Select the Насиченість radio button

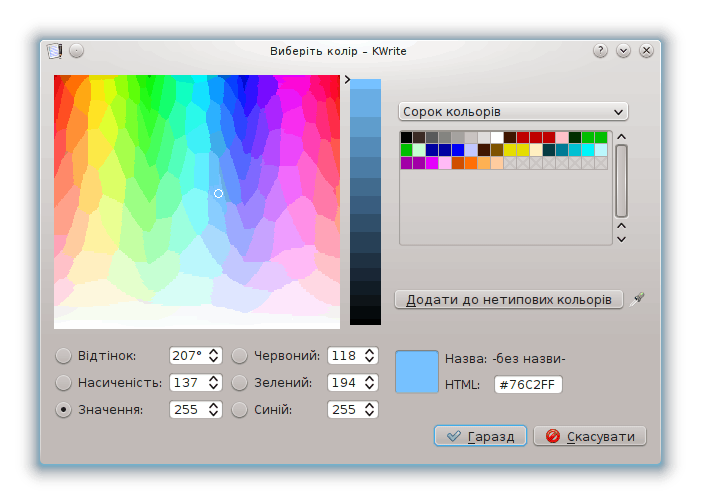coord(64,382)
